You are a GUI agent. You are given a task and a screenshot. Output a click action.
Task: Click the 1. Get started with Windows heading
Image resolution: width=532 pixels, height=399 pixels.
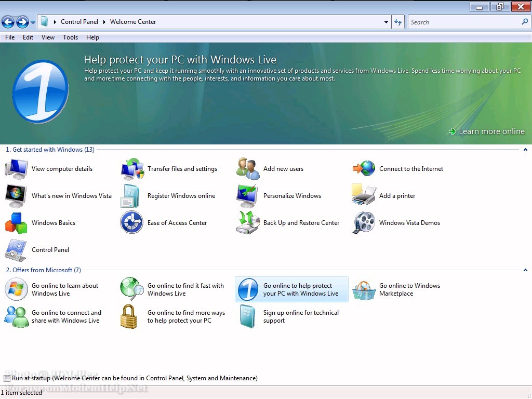click(x=50, y=150)
